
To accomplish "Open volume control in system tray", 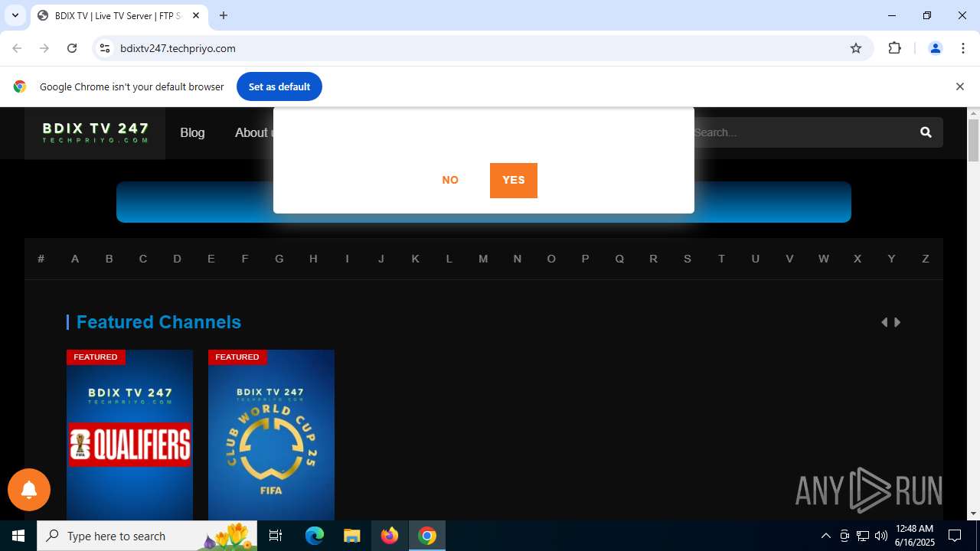I will click(880, 536).
